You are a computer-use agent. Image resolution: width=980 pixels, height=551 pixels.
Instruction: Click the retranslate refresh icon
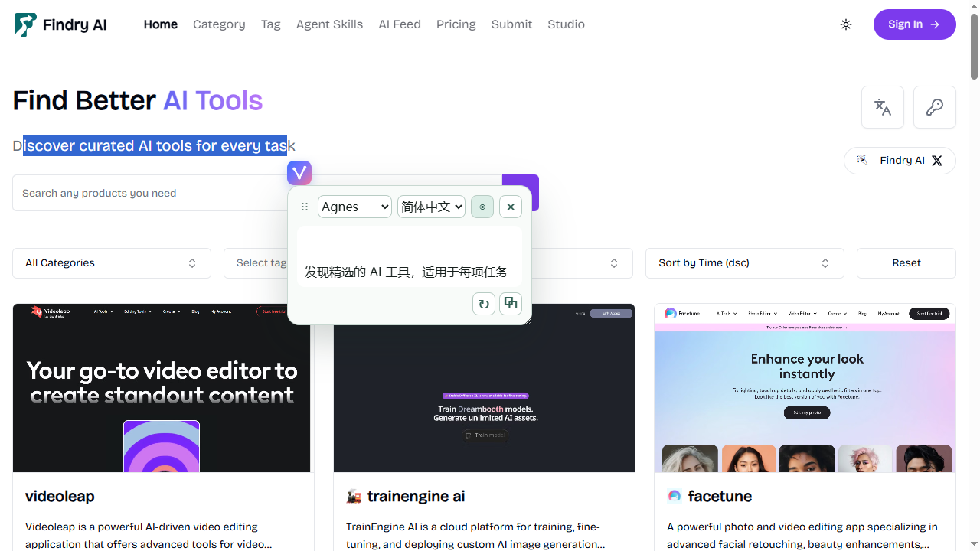click(x=484, y=304)
